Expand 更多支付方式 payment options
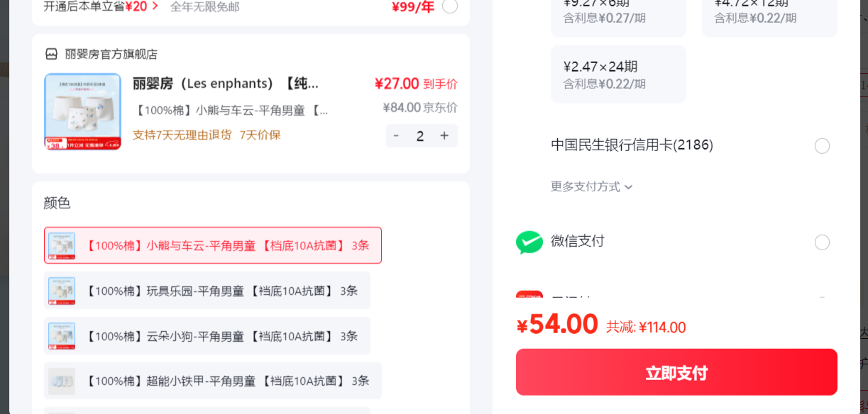 591,186
